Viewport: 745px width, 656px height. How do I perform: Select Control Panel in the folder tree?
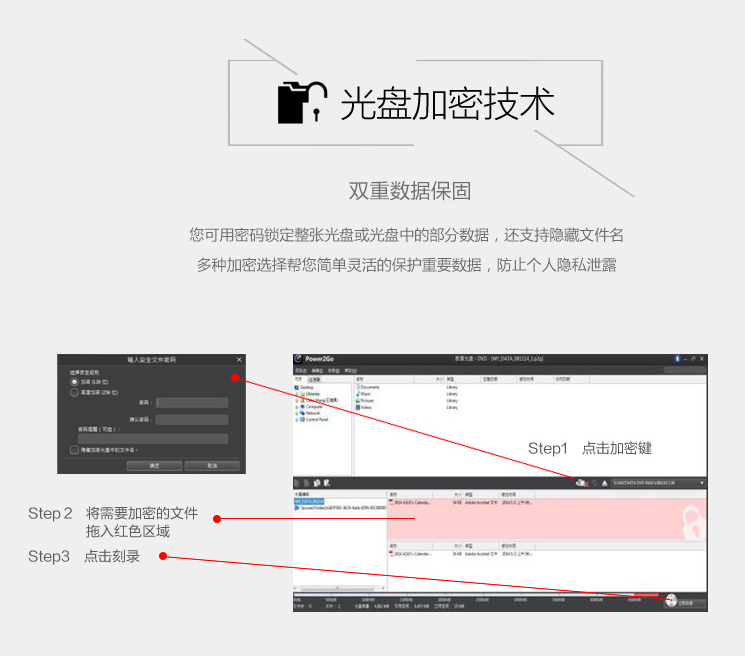point(317,419)
